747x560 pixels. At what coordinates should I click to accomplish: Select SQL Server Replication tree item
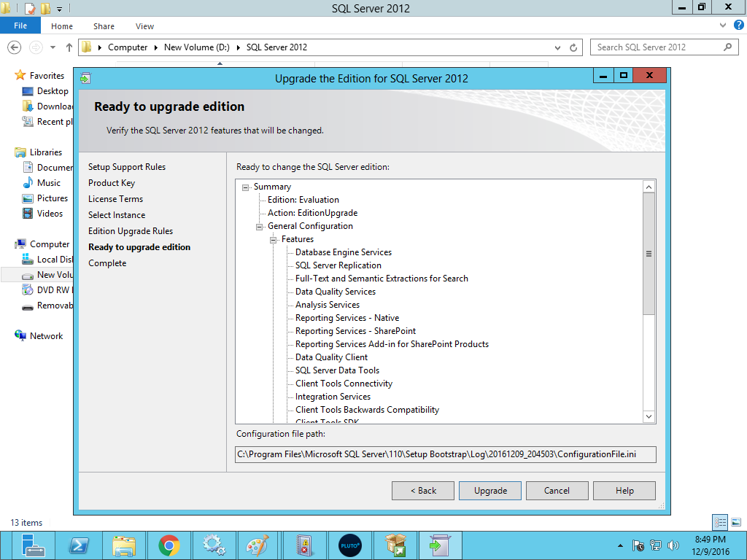(x=338, y=265)
